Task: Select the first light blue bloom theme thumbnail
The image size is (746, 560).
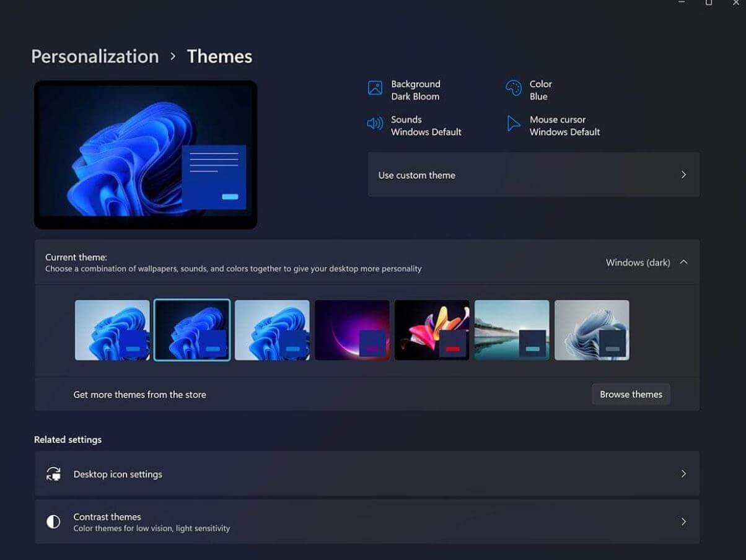Action: (x=112, y=330)
